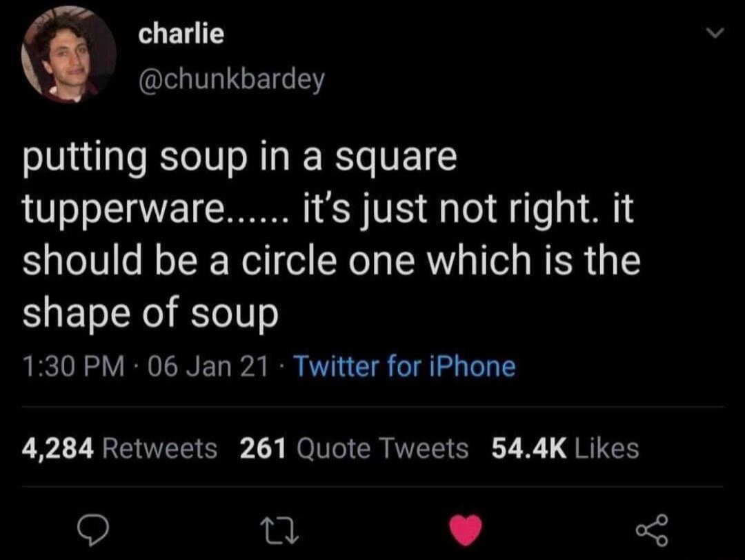Viewport: 745px width, 560px height.
Task: Click the reply speech bubble icon
Action: click(x=94, y=530)
